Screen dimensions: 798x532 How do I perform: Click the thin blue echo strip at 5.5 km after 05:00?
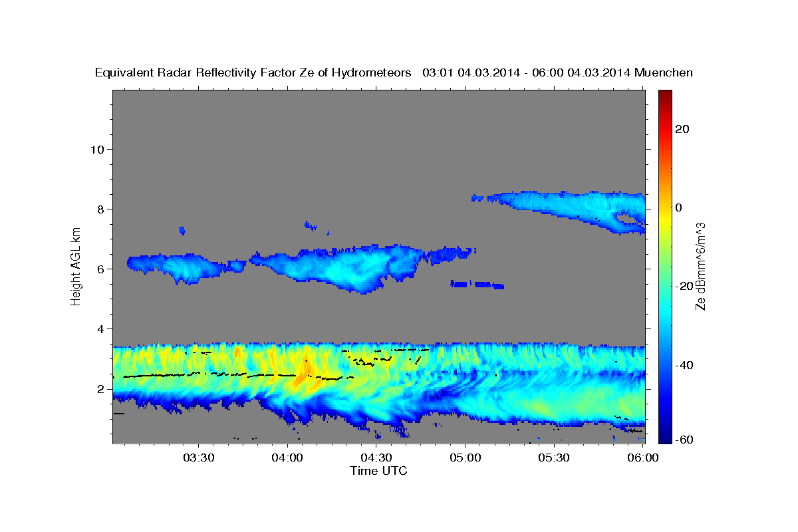pos(477,284)
